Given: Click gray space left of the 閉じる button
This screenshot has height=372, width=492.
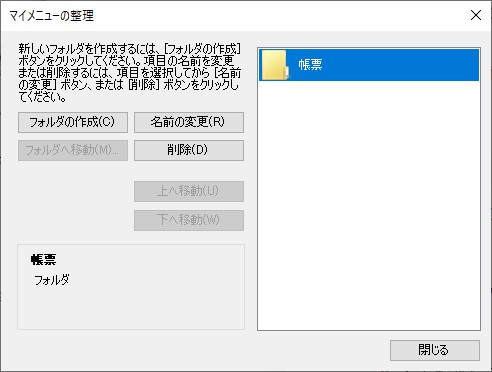Looking at the screenshot, I should (x=200, y=350).
